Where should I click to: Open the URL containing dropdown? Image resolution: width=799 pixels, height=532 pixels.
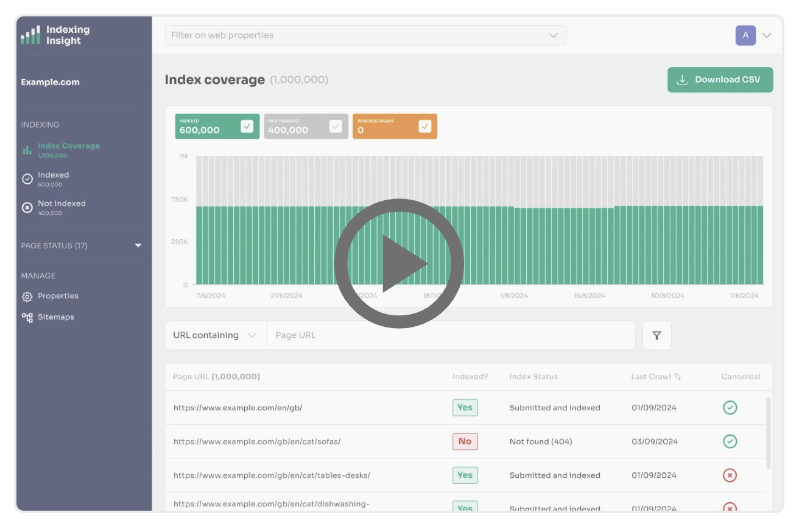point(216,335)
